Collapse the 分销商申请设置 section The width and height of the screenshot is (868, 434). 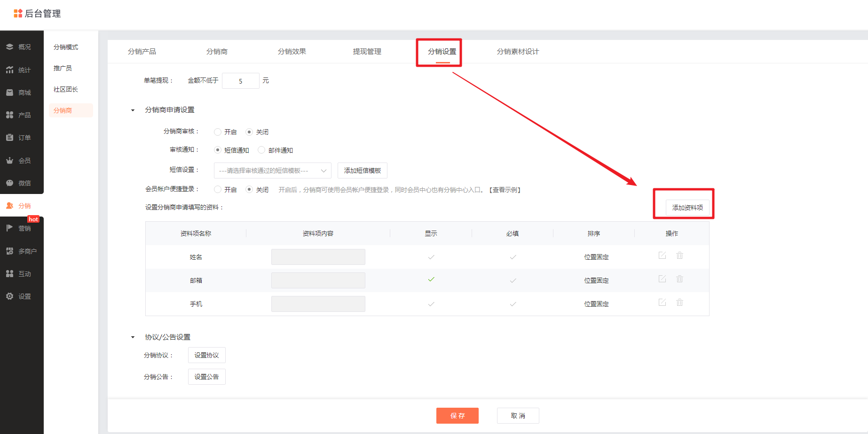pos(133,110)
